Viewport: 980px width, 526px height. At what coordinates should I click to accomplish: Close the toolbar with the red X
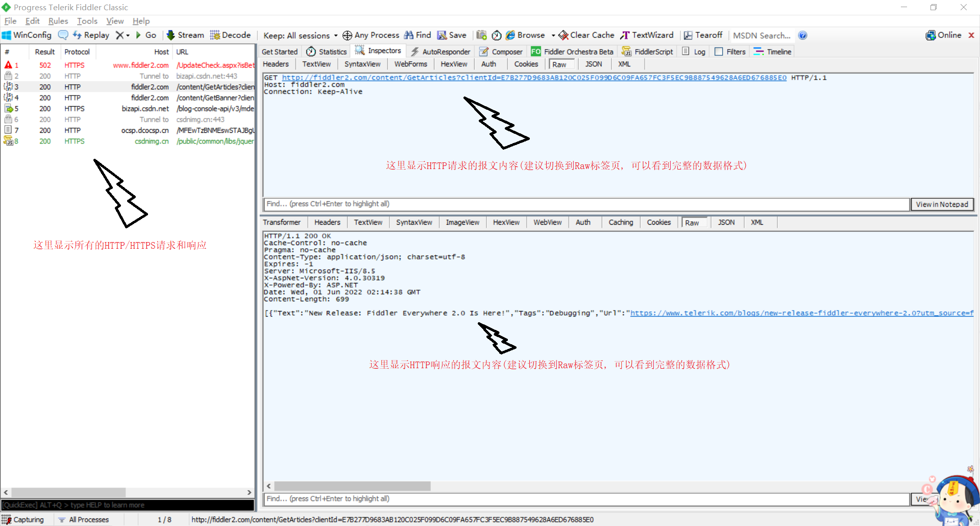pyautogui.click(x=971, y=35)
